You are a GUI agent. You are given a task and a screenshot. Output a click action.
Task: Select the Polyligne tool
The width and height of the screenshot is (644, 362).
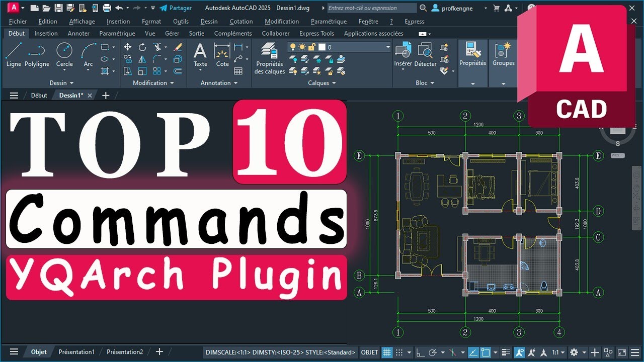pos(37,55)
